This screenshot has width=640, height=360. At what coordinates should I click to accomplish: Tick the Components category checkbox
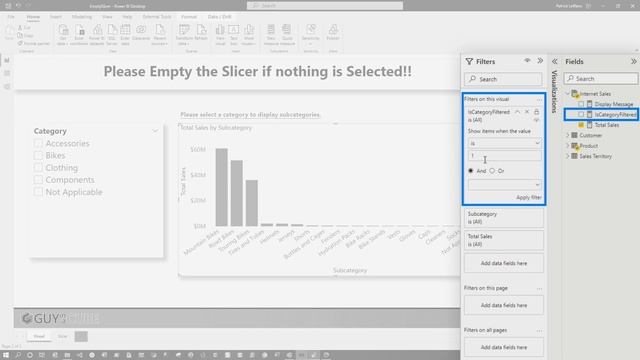(38, 180)
